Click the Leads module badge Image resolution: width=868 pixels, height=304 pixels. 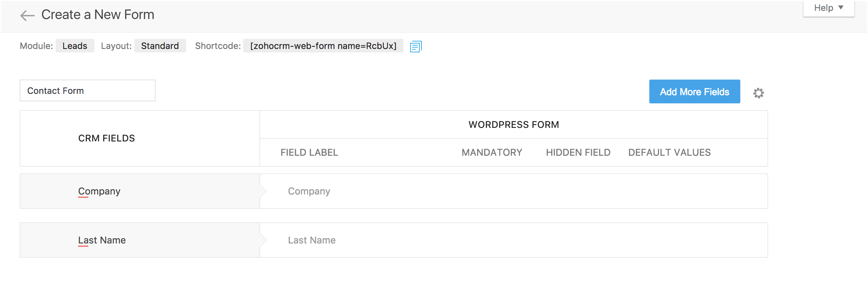[75, 46]
